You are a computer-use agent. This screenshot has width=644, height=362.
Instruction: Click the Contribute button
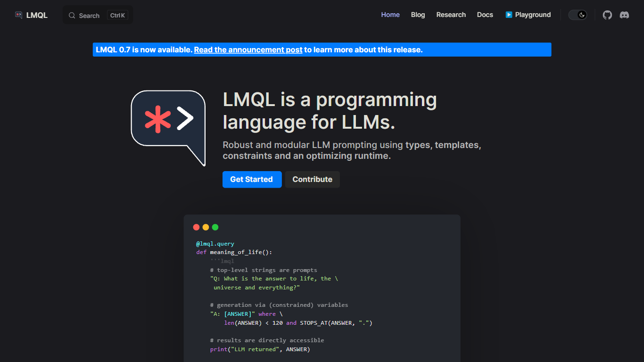pos(313,180)
